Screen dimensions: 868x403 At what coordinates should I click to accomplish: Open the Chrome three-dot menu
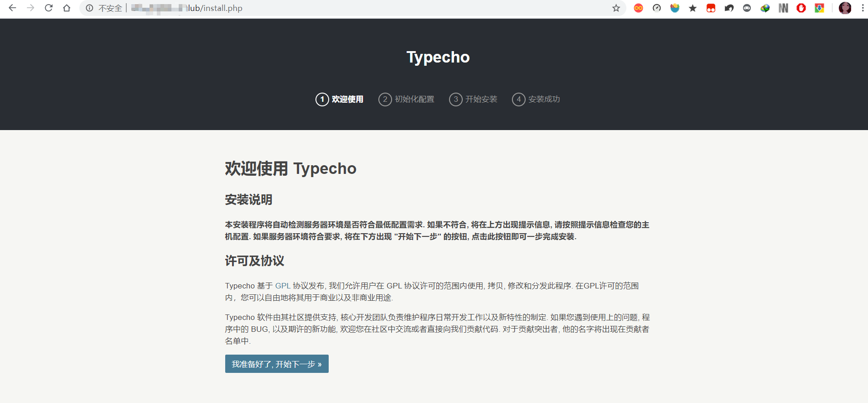click(x=863, y=8)
